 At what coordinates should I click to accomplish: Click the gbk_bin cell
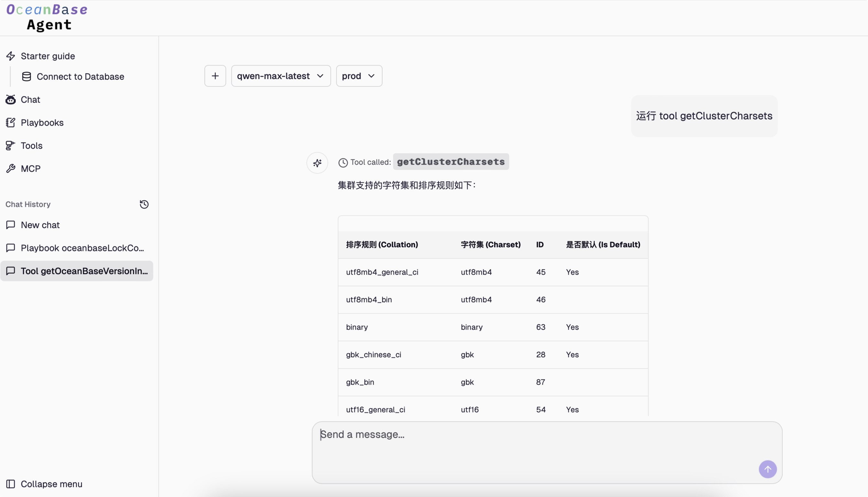360,382
